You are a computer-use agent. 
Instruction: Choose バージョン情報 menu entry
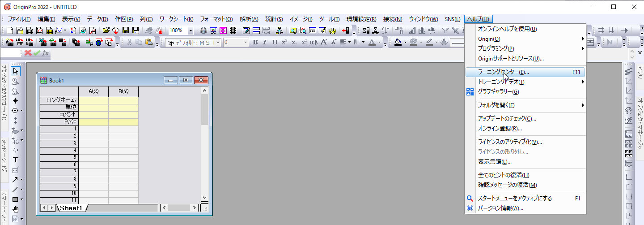pyautogui.click(x=525, y=208)
